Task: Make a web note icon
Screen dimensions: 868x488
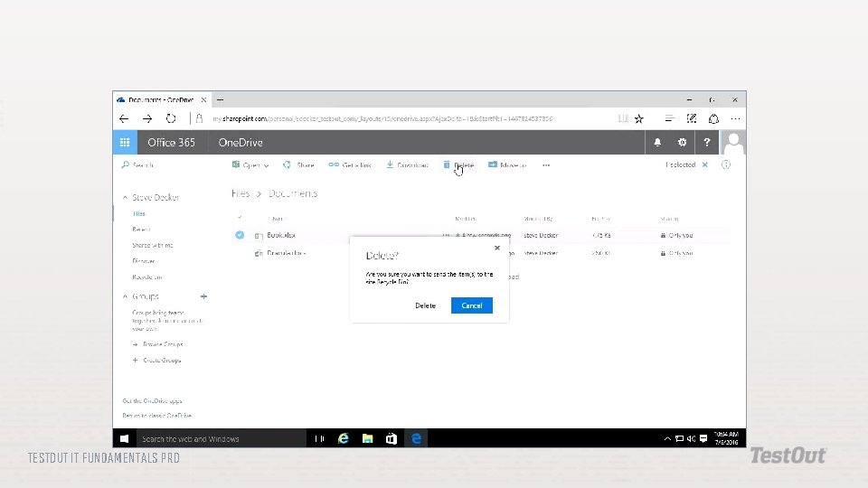Action: pos(692,118)
